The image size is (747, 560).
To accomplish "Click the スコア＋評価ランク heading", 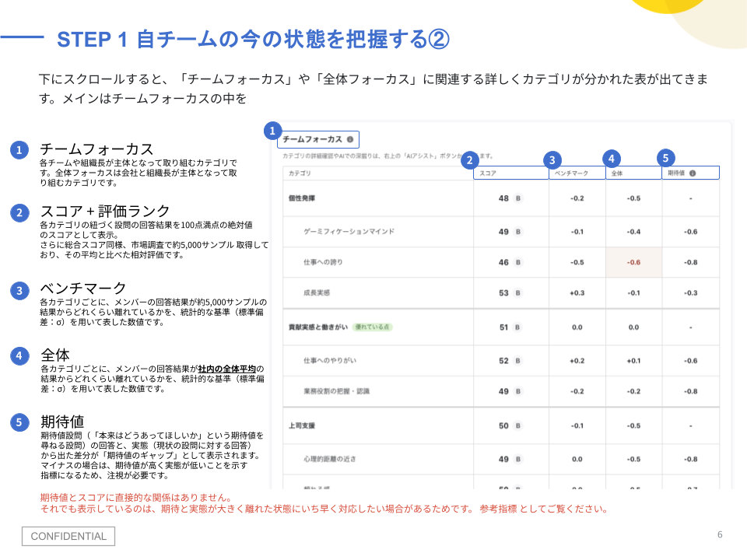I will pyautogui.click(x=105, y=211).
